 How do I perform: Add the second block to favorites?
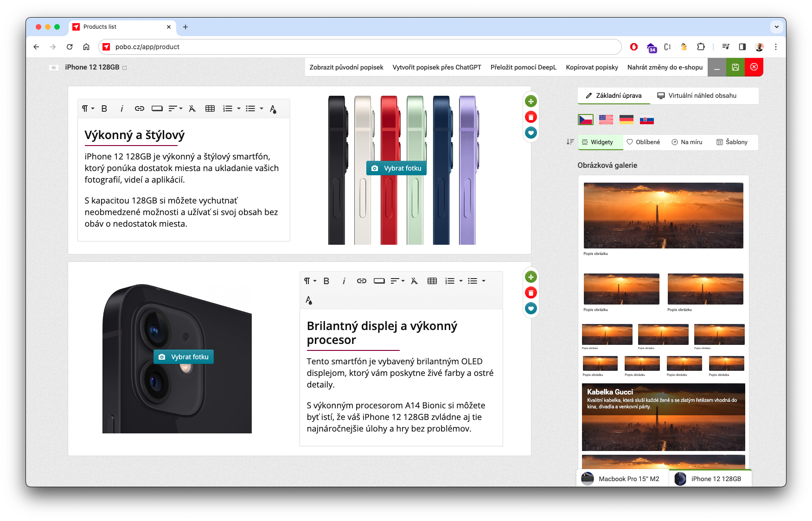(531, 309)
